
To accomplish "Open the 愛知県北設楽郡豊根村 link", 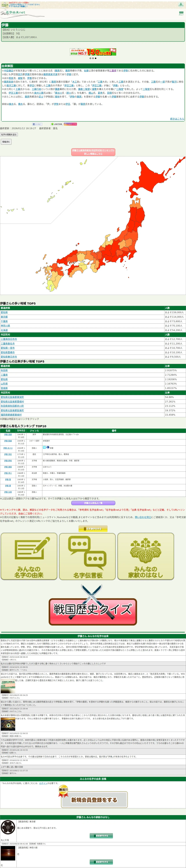I will coord(12,401).
